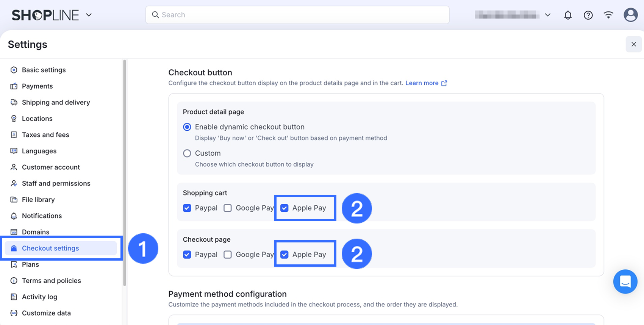Viewport: 644px width, 325px height.
Task: Select Enable dynamic checkout button
Action: 187,127
